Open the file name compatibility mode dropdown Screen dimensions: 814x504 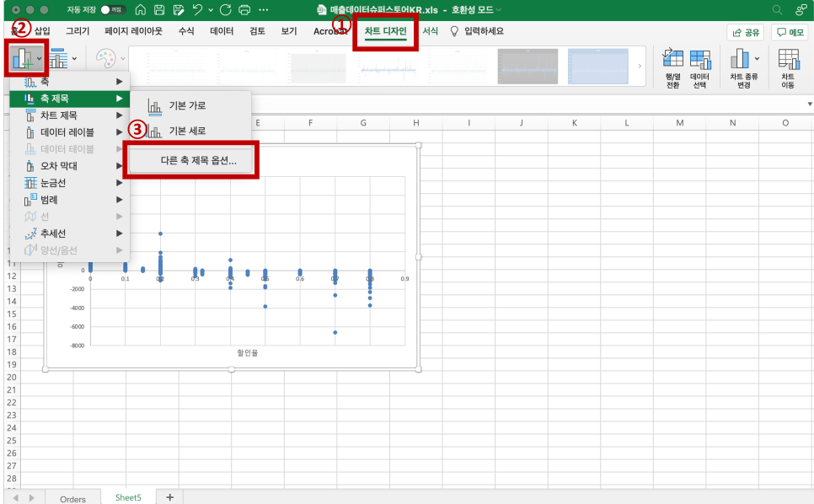[498, 10]
